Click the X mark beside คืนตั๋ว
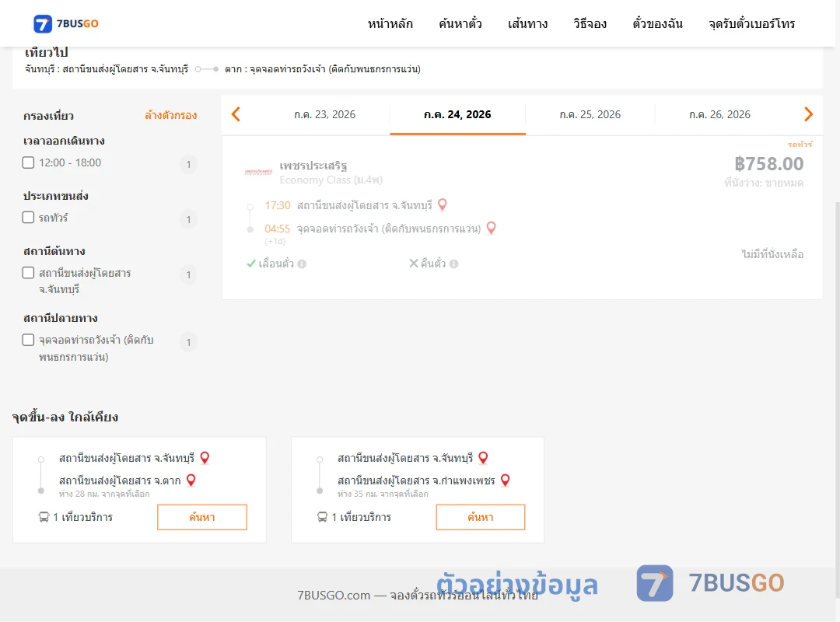840x622 pixels. [x=414, y=263]
